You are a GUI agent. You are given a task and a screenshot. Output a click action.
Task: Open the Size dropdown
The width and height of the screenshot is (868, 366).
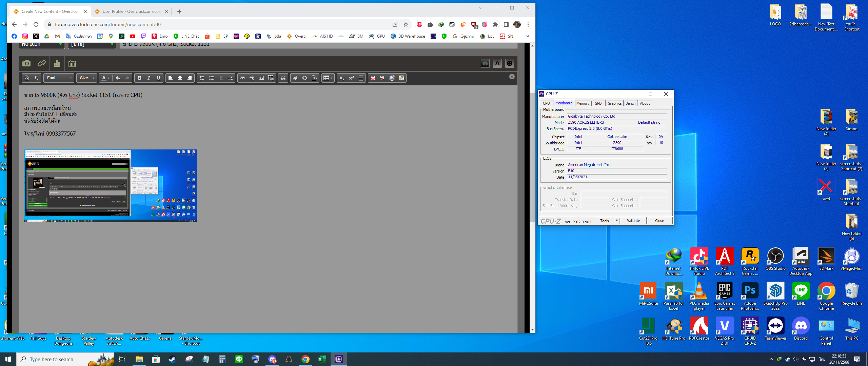[87, 78]
